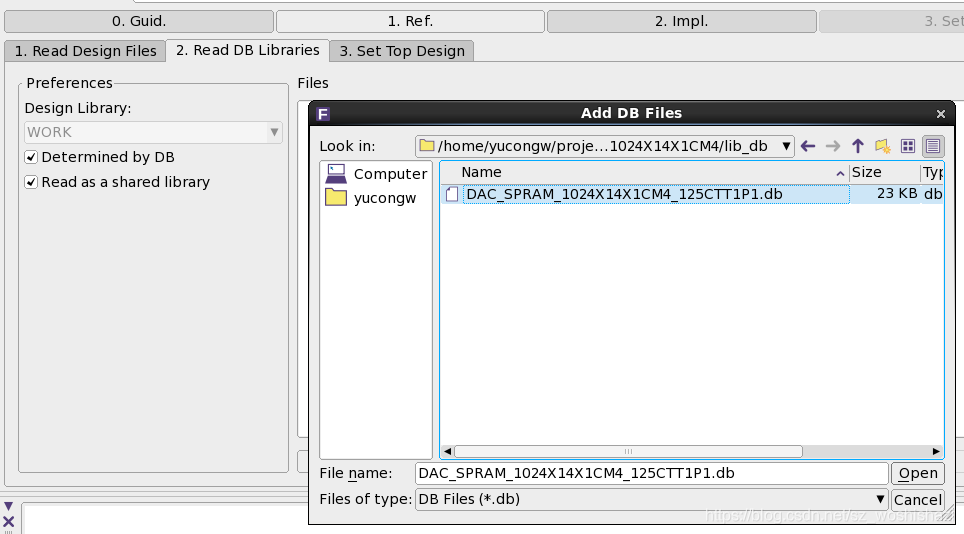964x534 pixels.
Task: Expand the Look in path dropdown
Action: coord(786,146)
